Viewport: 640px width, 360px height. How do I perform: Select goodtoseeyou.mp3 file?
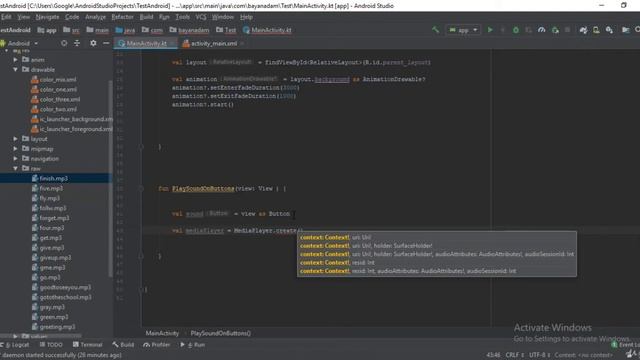(x=62, y=287)
